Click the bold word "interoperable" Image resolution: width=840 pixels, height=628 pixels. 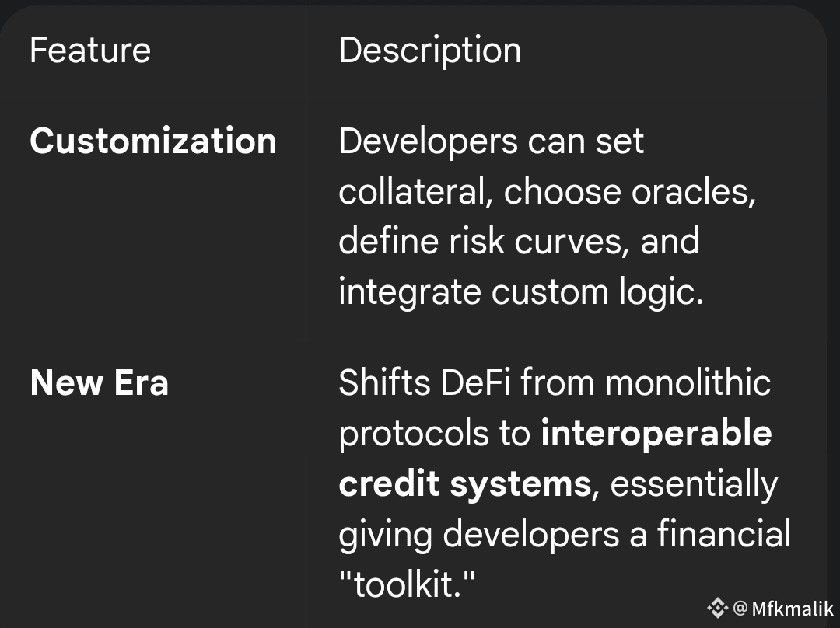tap(656, 434)
